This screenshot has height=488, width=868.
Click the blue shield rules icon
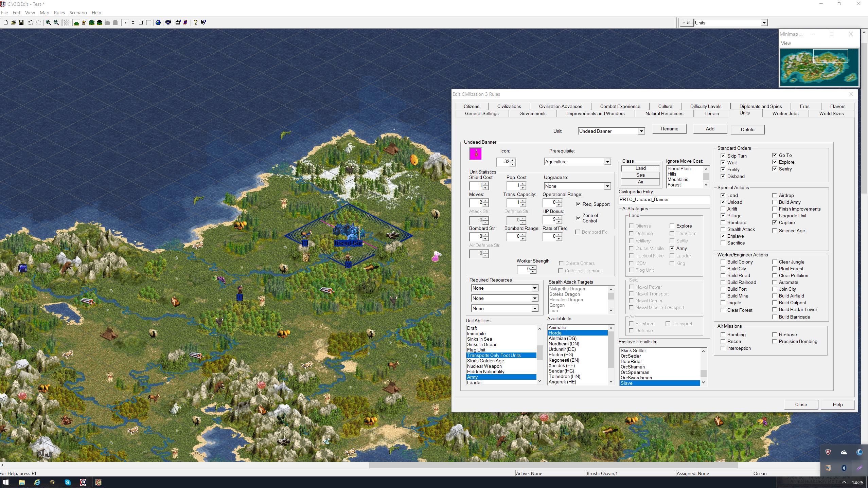[168, 23]
